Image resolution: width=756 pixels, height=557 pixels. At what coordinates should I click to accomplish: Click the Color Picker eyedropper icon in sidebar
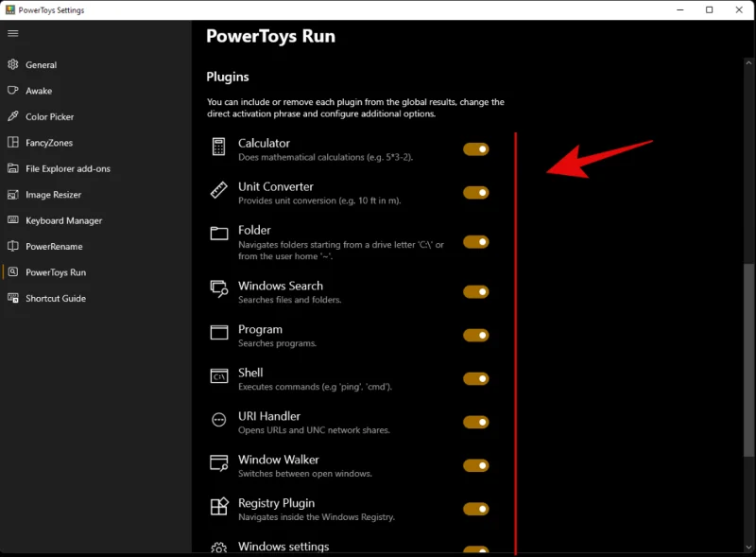[x=11, y=116]
